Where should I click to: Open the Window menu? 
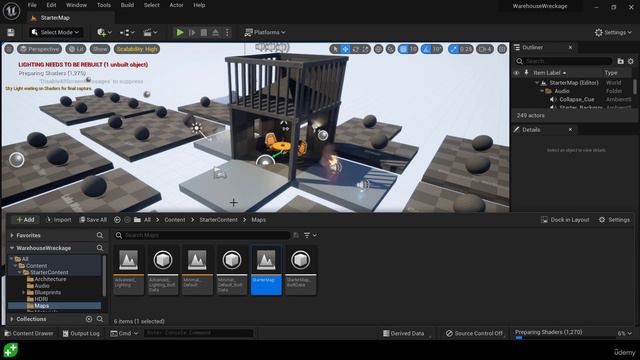76,5
